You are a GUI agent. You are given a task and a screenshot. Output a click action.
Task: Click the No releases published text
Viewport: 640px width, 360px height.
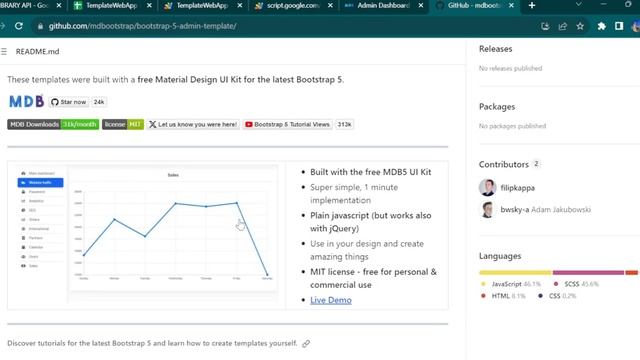pyautogui.click(x=511, y=68)
